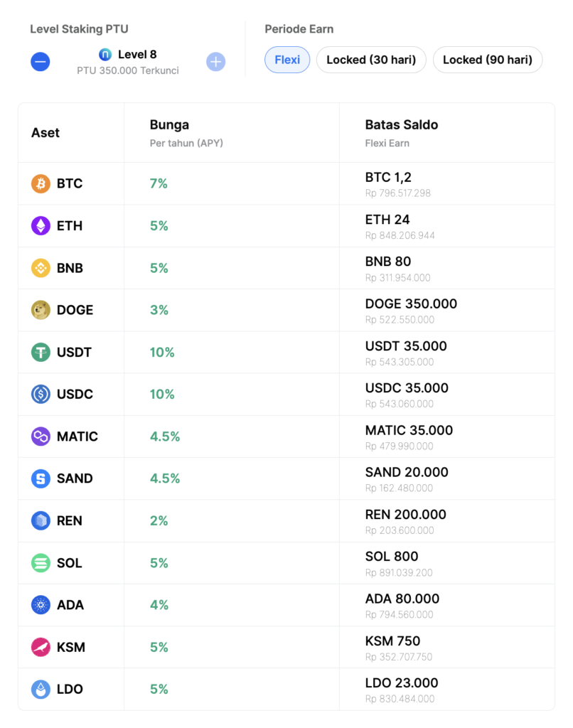Click the Tether USDT icon

[41, 352]
